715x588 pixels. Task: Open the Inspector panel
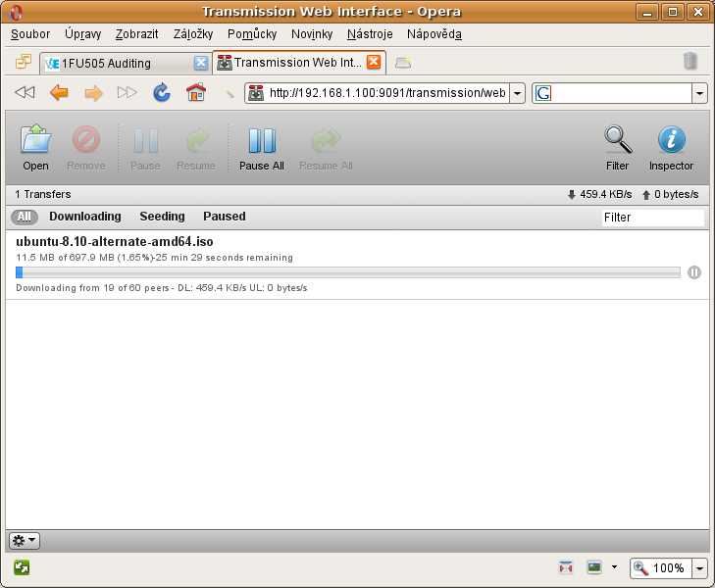[x=671, y=147]
